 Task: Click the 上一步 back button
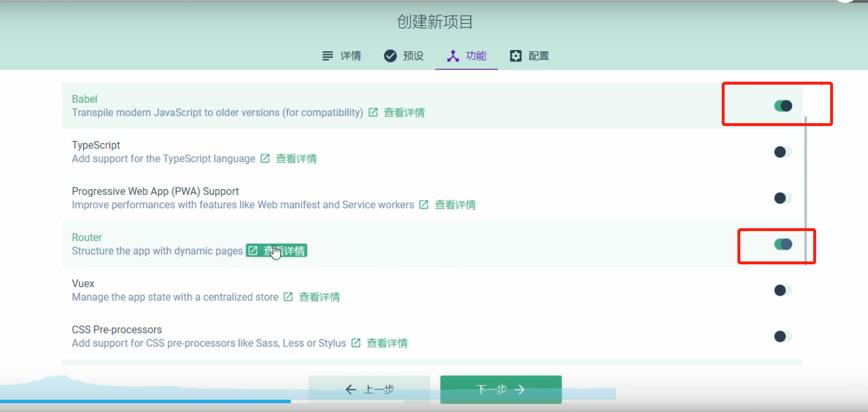point(370,389)
